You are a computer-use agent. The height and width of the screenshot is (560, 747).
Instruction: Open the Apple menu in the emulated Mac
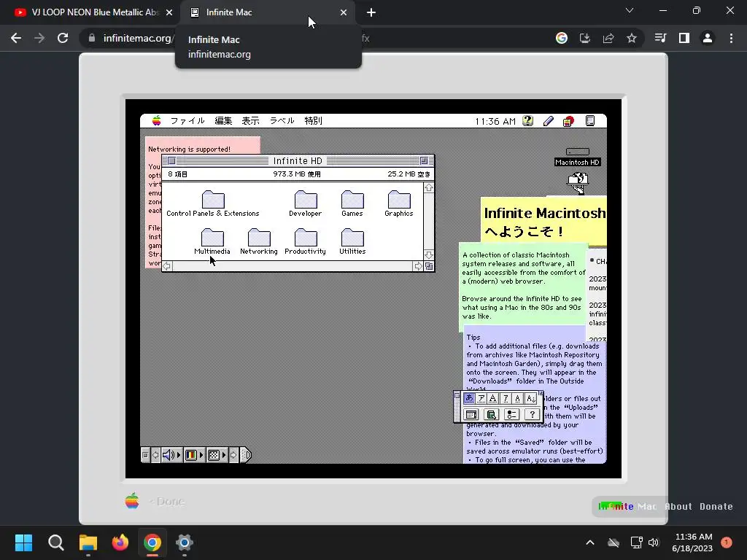click(157, 121)
